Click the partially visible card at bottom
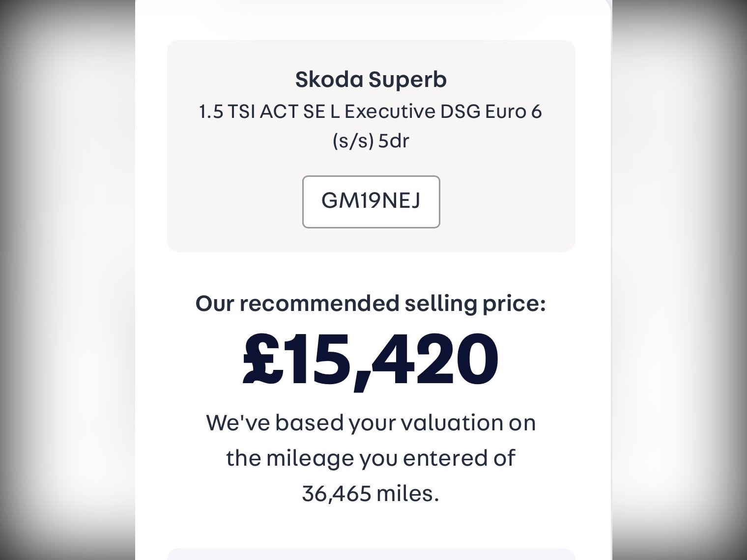Image resolution: width=747 pixels, height=560 pixels. (x=371, y=554)
